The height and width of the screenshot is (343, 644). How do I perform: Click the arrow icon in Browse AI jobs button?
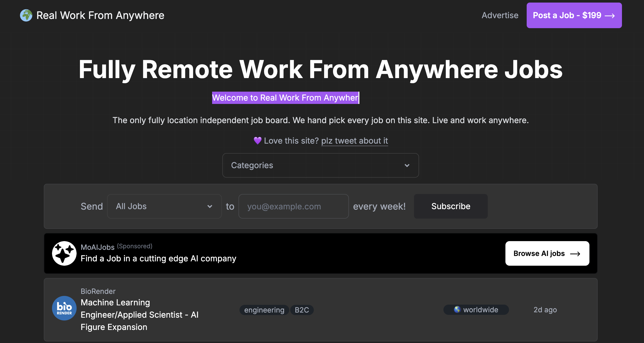576,253
